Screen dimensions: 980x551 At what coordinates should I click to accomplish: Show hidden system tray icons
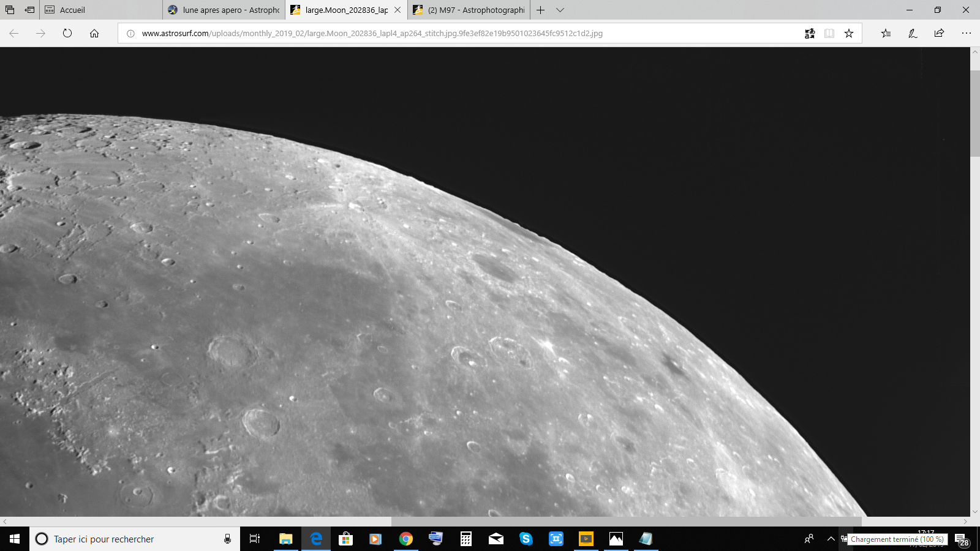831,539
